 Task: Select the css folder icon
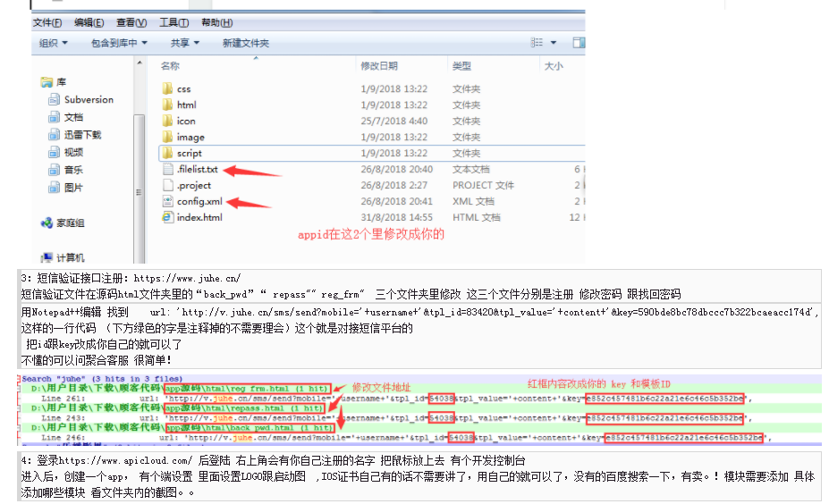click(167, 88)
